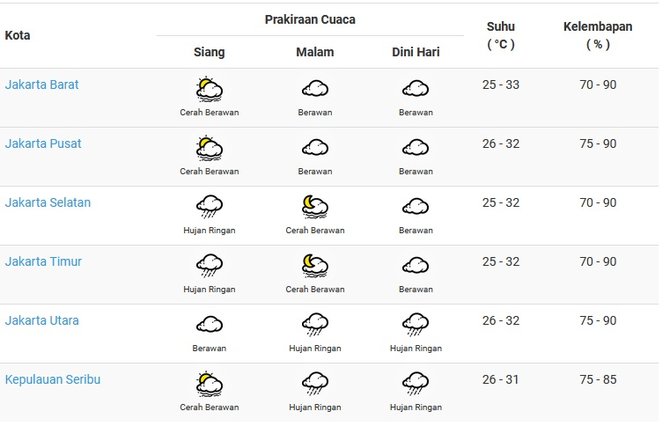Open the Jakarta Selatan city link

click(x=48, y=203)
